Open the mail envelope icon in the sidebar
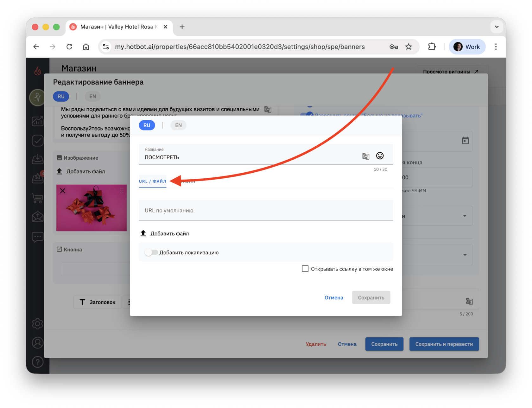The image size is (532, 408). point(38,217)
